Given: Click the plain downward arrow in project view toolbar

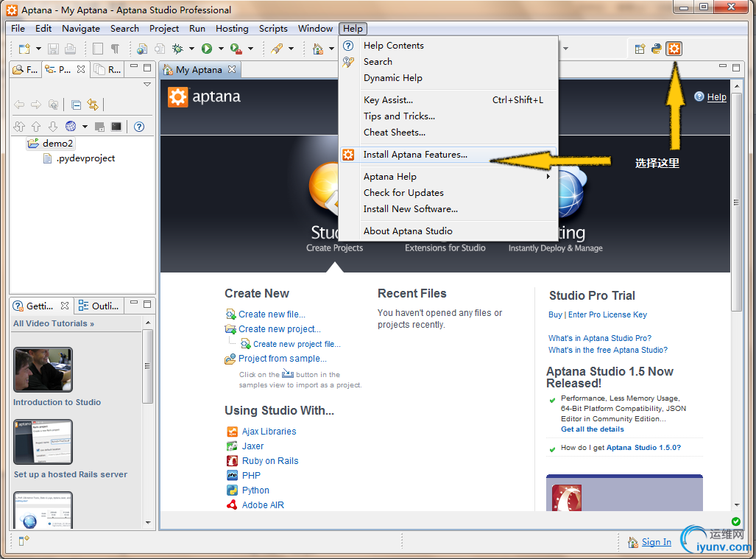Looking at the screenshot, I should coord(53,127).
